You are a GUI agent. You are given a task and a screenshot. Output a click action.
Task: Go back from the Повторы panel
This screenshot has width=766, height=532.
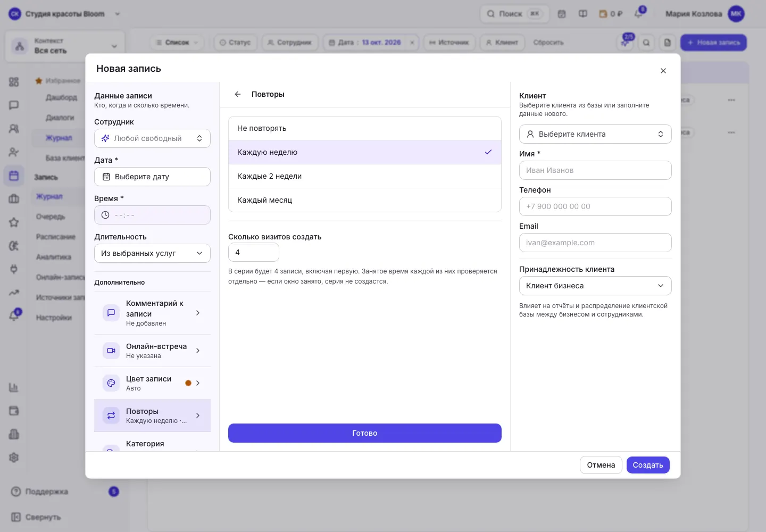pos(238,94)
